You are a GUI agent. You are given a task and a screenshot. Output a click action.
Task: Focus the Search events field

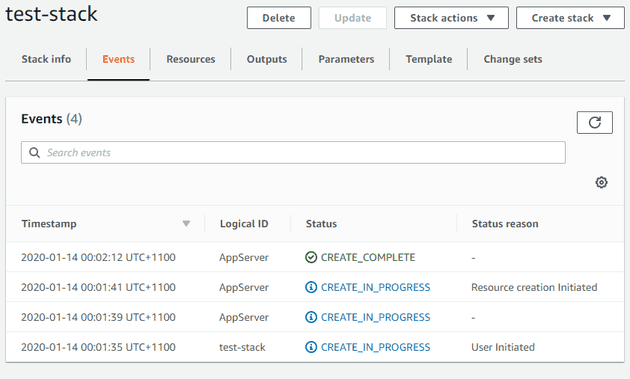pos(293,153)
